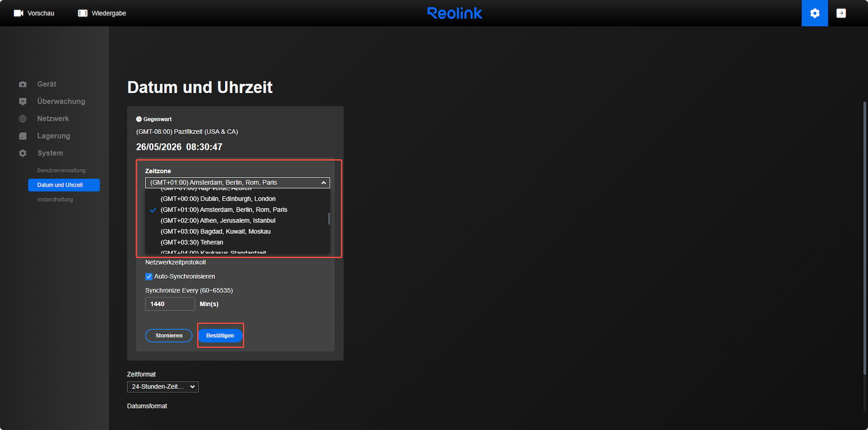Click the synchronize interval field showing 1440
The height and width of the screenshot is (430, 868).
tap(170, 304)
